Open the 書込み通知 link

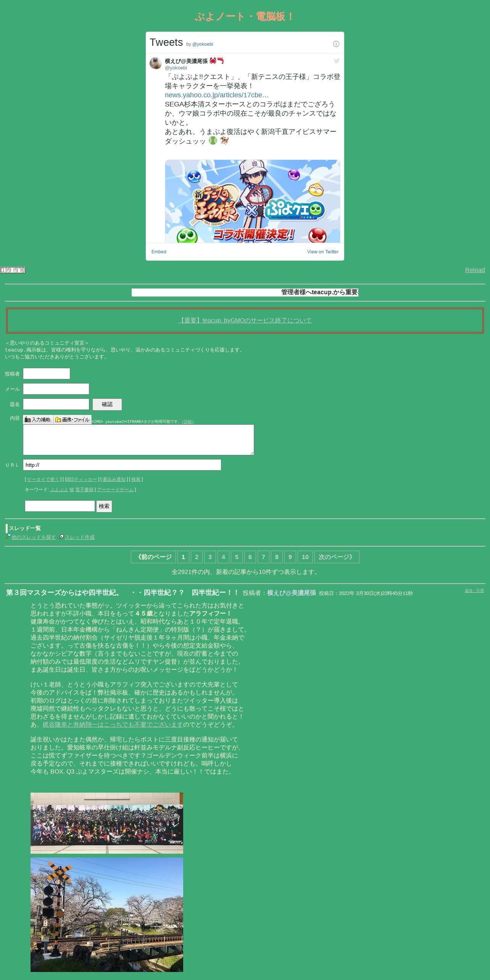point(114,479)
